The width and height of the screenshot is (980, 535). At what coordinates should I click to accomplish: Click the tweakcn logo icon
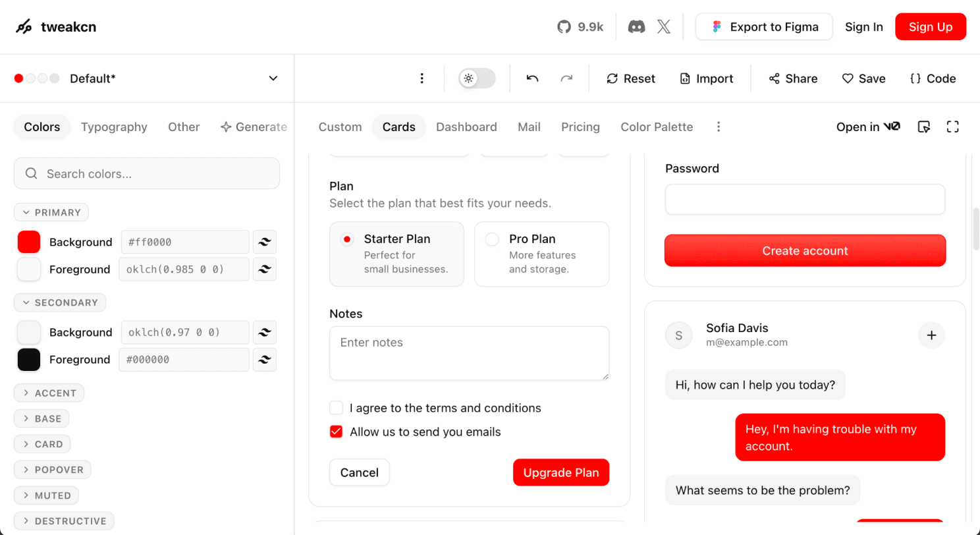pyautogui.click(x=24, y=27)
